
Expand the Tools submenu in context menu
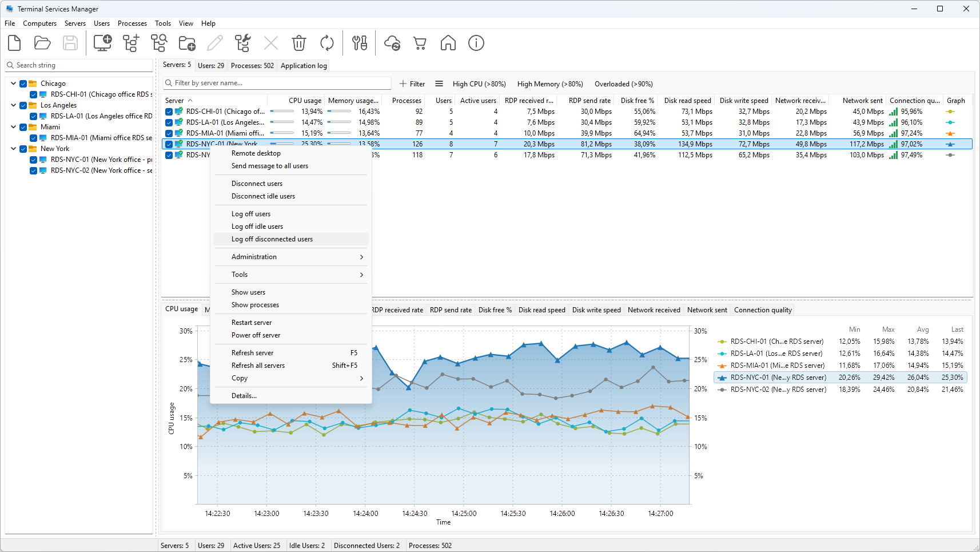(290, 275)
